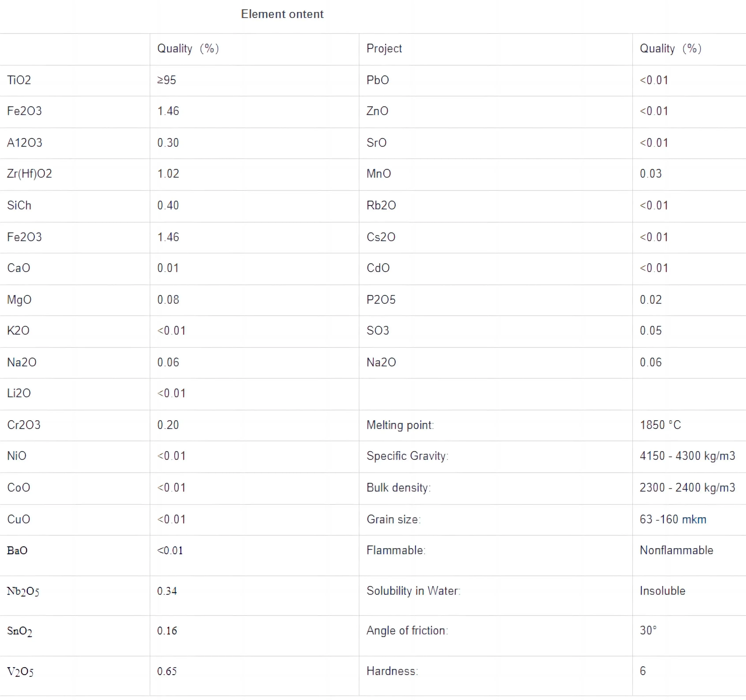This screenshot has width=746, height=700.
Task: Select the V2O5 row label
Action: click(x=20, y=671)
